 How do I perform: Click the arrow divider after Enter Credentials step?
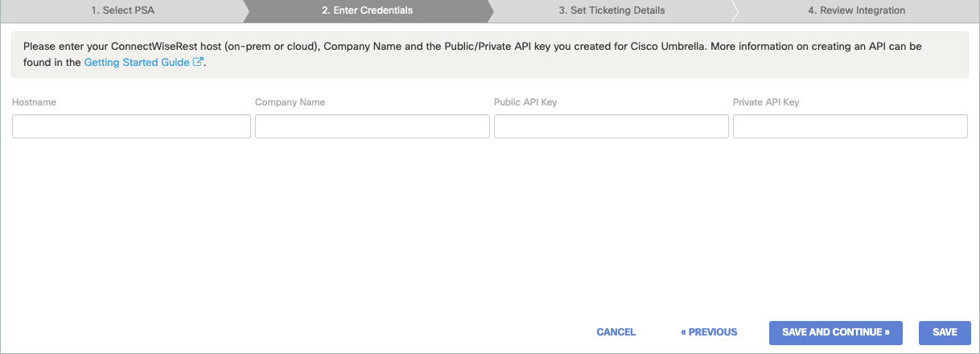pyautogui.click(x=491, y=10)
